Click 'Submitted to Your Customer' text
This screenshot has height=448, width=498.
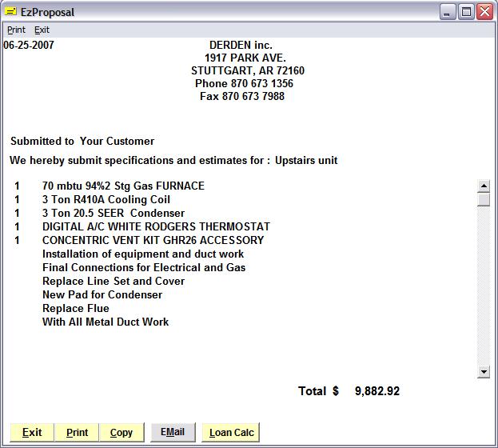[x=82, y=141]
